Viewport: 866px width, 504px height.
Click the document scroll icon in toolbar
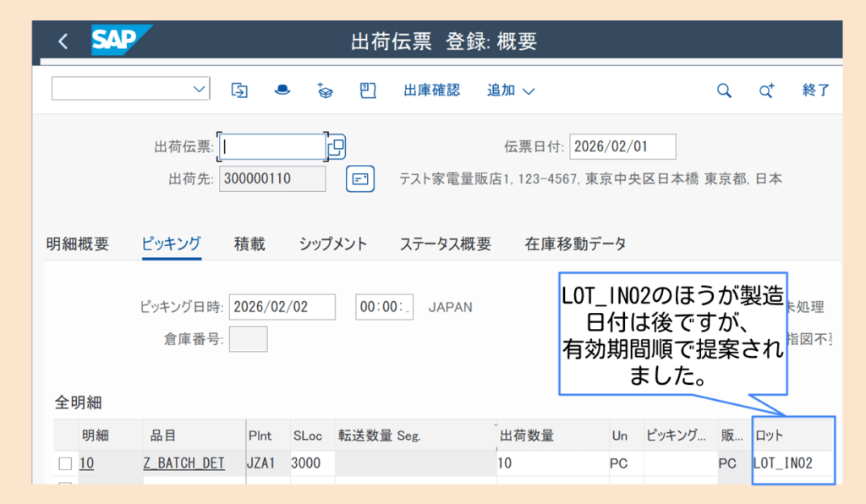click(368, 90)
